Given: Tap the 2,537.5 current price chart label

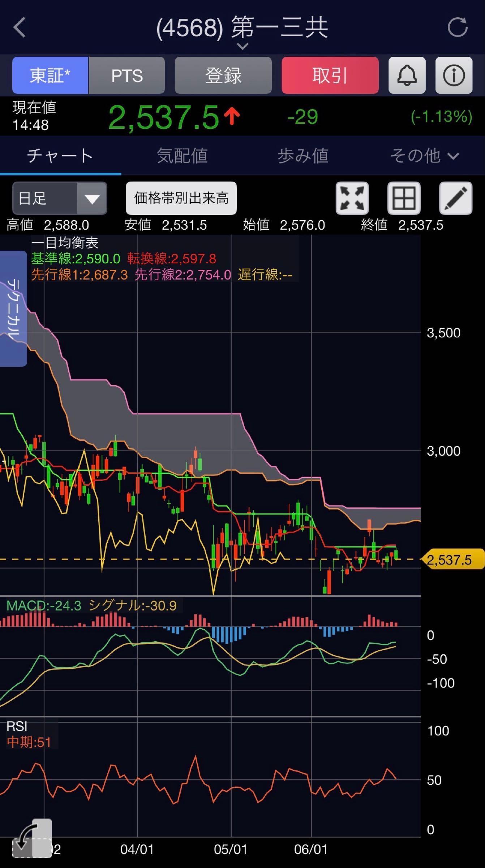Looking at the screenshot, I should (x=453, y=559).
